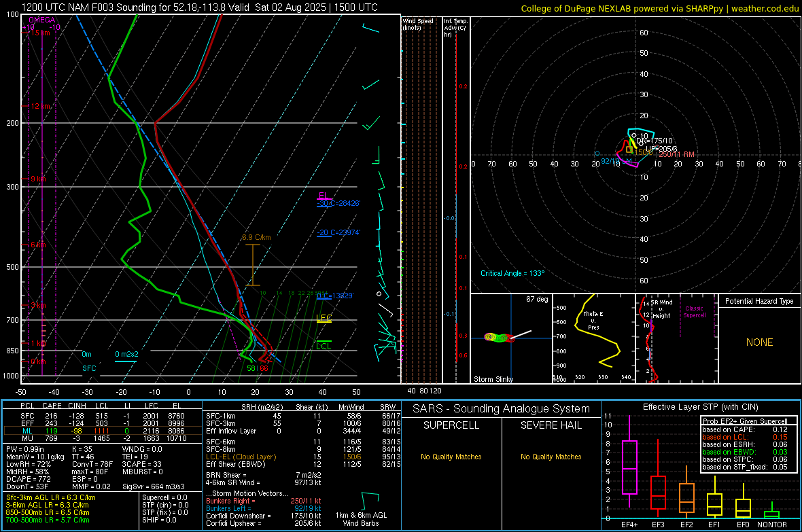Click the Classic Supercell marker label
This screenshot has width=802, height=532.
pos(694,312)
